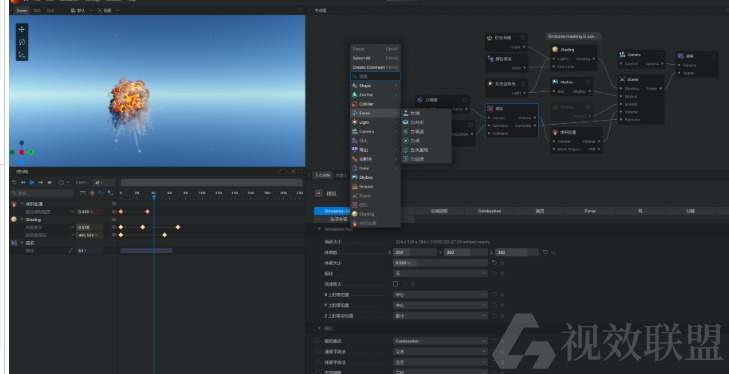Click the first orange keyframe diamond on the 0.000 % track
This screenshot has height=374, width=729.
121,212
